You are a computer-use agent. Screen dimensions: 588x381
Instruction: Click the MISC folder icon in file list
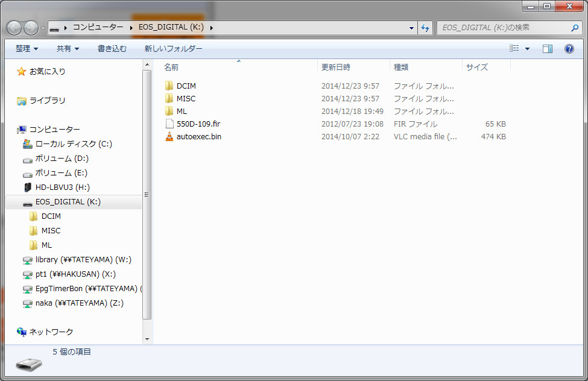(x=169, y=99)
